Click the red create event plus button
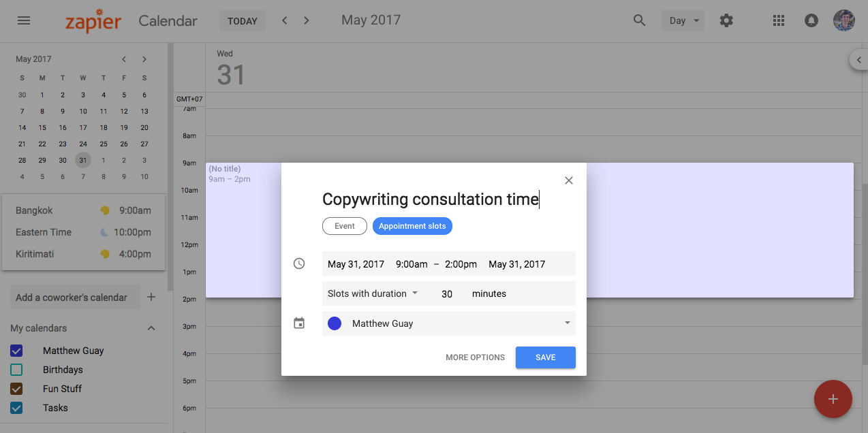The height and width of the screenshot is (433, 868). (x=833, y=399)
